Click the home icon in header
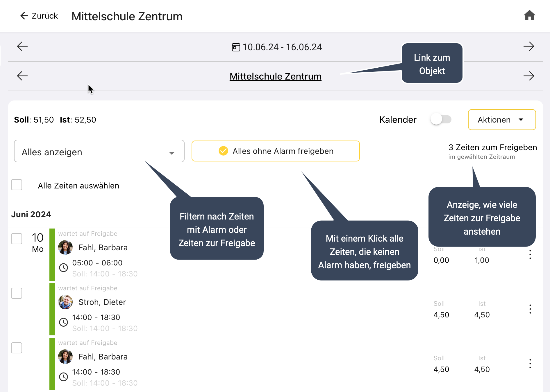Image resolution: width=550 pixels, height=392 pixels. click(529, 15)
